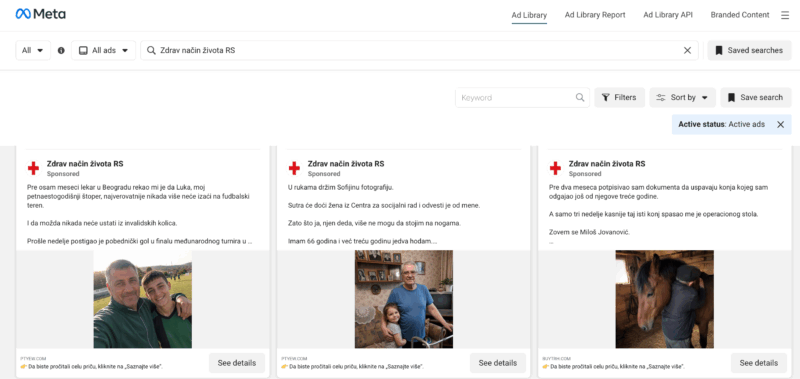The width and height of the screenshot is (800, 379).
Task: Click the bookmark icon on Save search
Action: coord(731,97)
